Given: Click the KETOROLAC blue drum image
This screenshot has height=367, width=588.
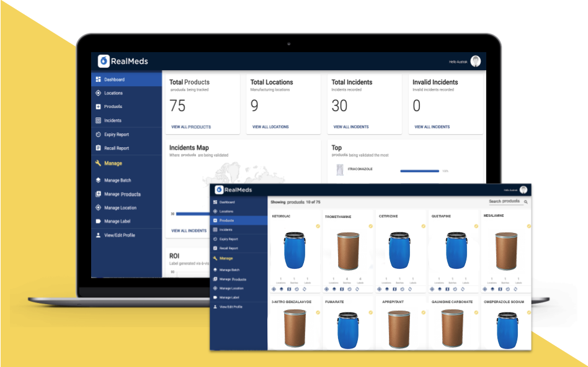Looking at the screenshot, I should [295, 250].
